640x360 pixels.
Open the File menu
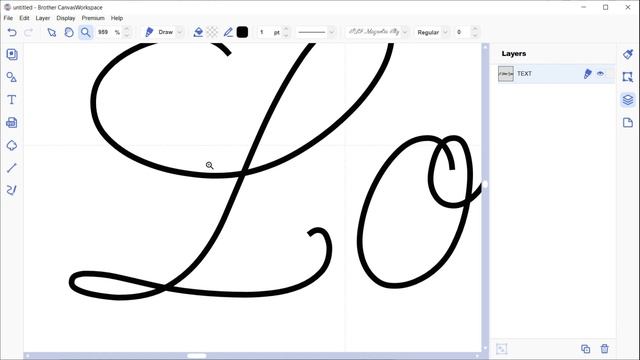pyautogui.click(x=8, y=18)
